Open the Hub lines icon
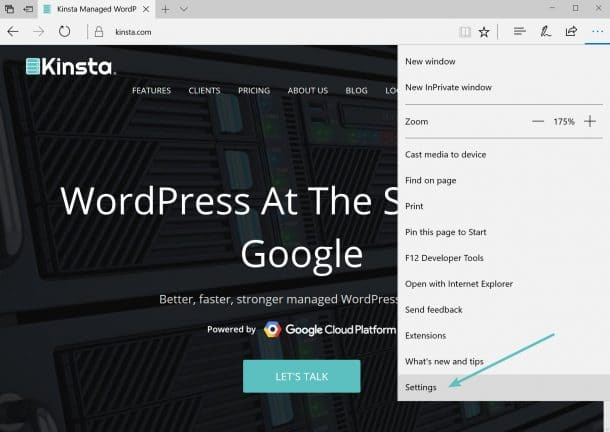This screenshot has width=610, height=432. click(x=519, y=31)
